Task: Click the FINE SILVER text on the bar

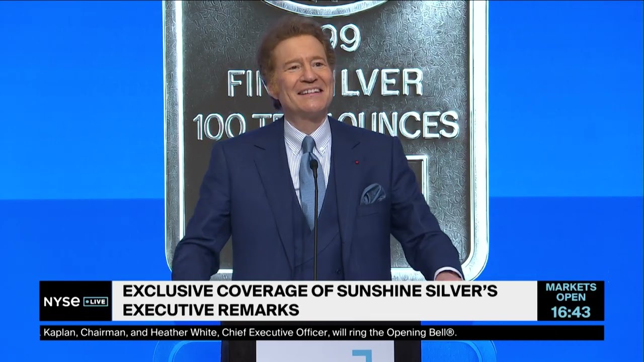Action: [325, 83]
